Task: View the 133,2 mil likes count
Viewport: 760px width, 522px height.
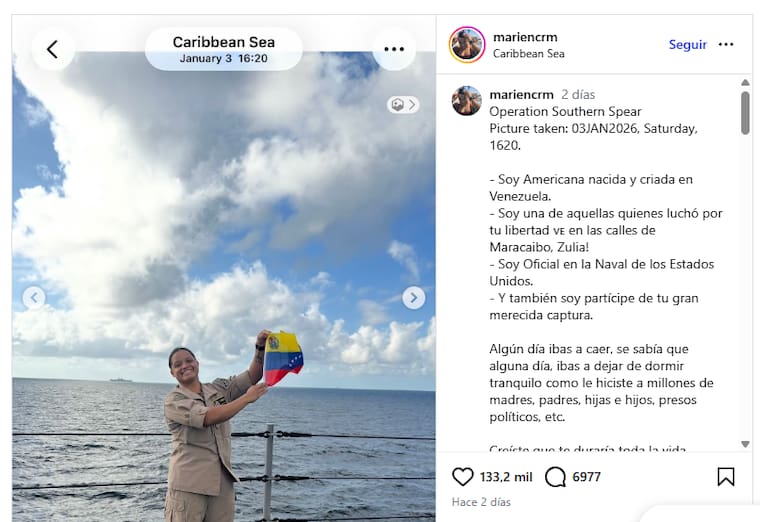Action: click(x=506, y=477)
